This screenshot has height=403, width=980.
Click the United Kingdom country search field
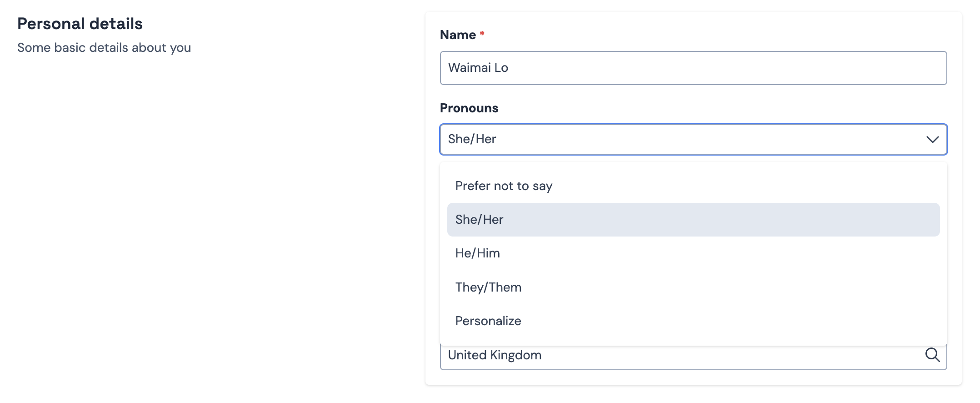pyautogui.click(x=682, y=355)
